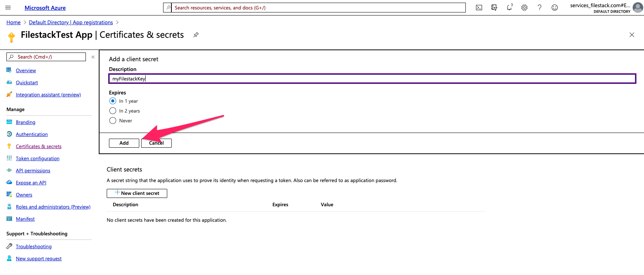Open the Troubleshooting page
Image resolution: width=644 pixels, height=275 pixels.
pos(34,247)
